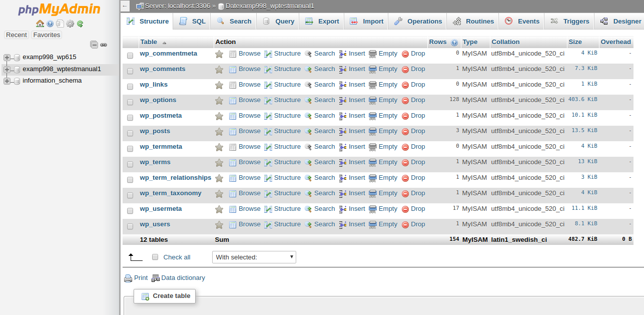This screenshot has height=315, width=644.
Task: Click the Data dictionary icon
Action: pyautogui.click(x=156, y=278)
